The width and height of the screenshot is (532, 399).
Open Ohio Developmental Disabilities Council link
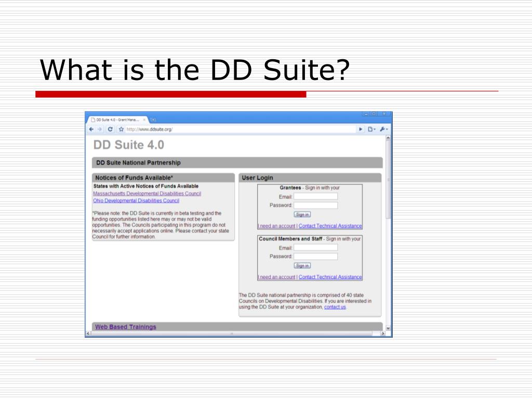[136, 201]
